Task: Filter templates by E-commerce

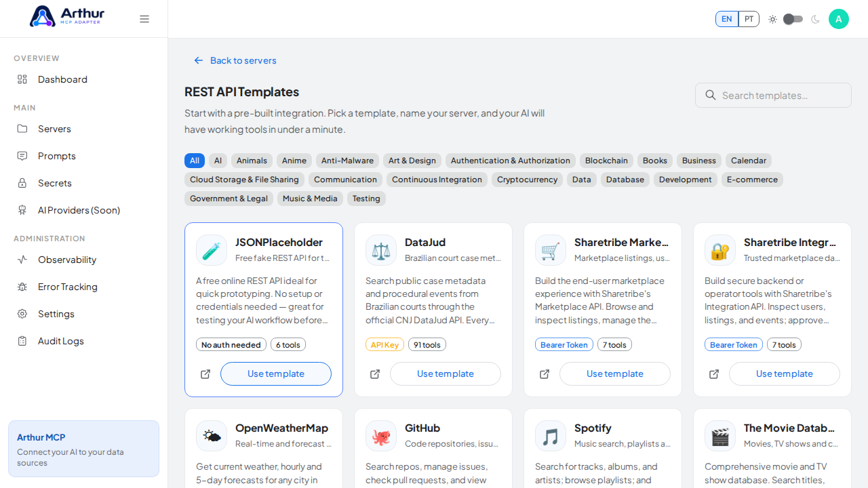Action: pos(752,180)
